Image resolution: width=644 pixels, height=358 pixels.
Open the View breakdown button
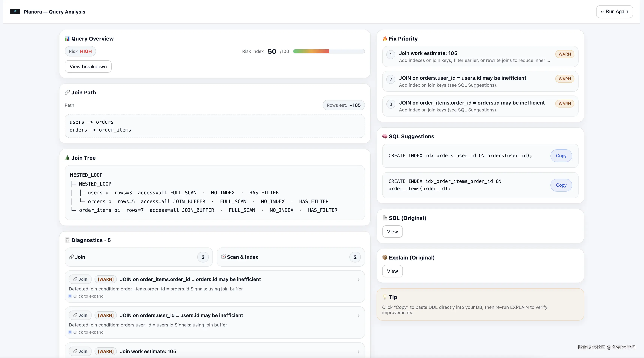88,67
